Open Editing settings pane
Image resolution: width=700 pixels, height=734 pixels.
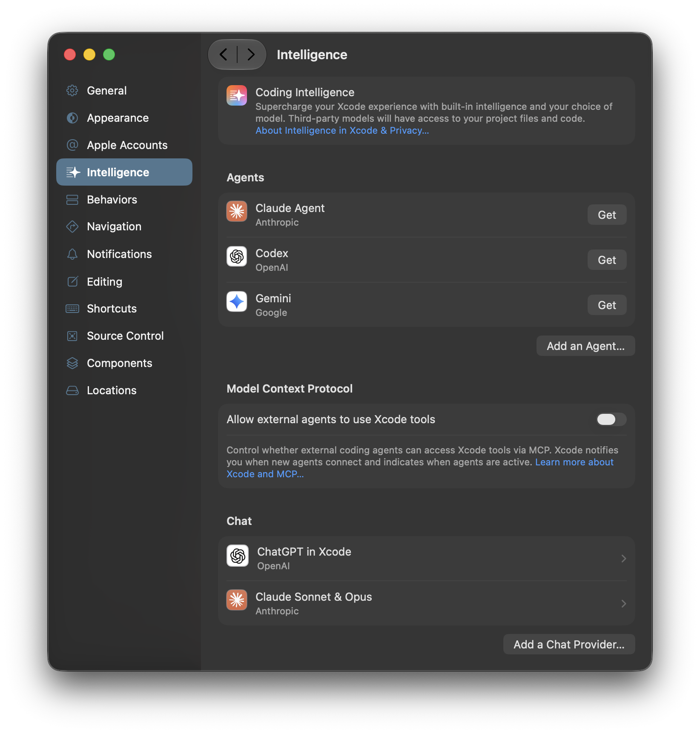[x=124, y=281]
